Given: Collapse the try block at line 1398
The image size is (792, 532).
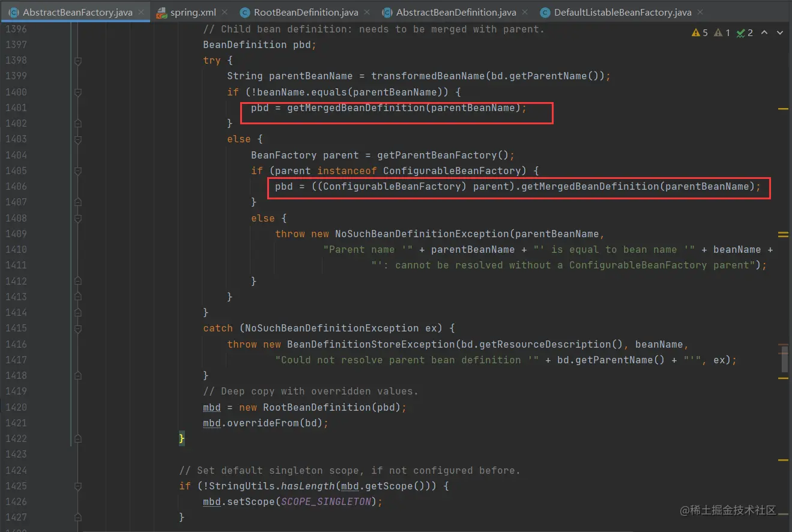Looking at the screenshot, I should coord(77,61).
